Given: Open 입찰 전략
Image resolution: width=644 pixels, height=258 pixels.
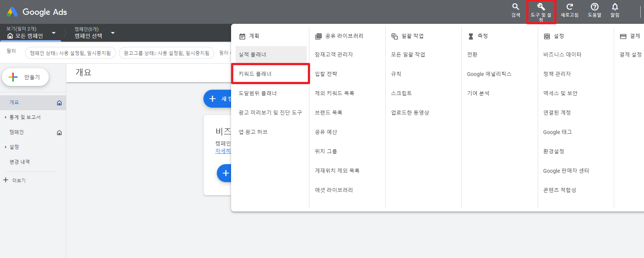Looking at the screenshot, I should point(326,74).
